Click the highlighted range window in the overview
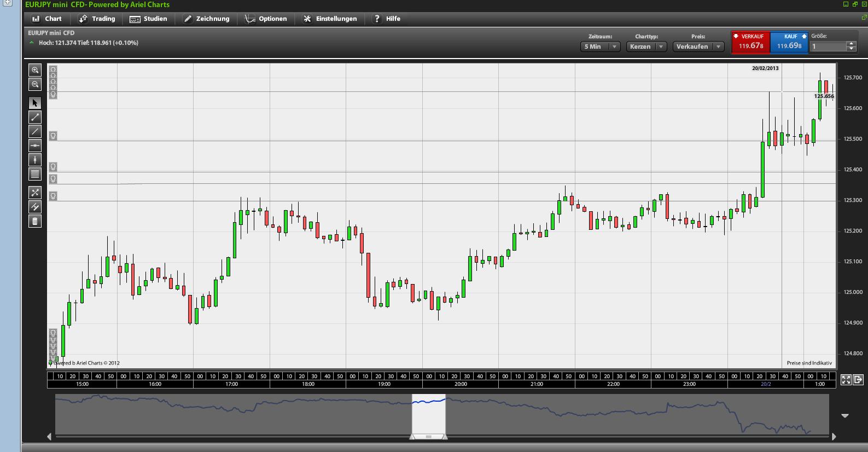The image size is (868, 452). [429, 415]
